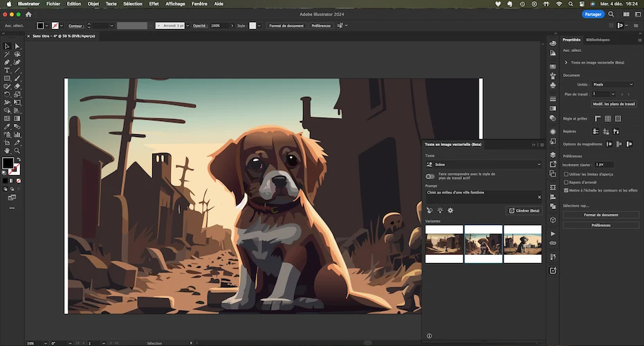Click the blue Partager button
The height and width of the screenshot is (346, 644).
(593, 15)
